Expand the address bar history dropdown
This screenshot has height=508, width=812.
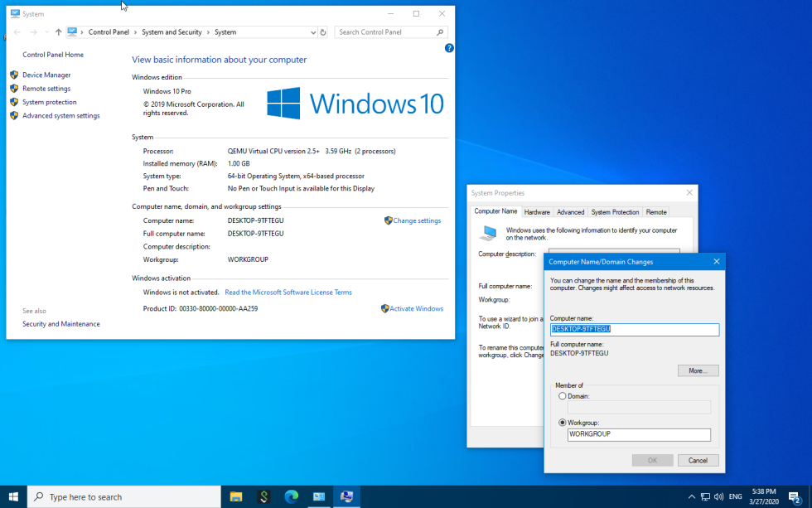pos(312,32)
